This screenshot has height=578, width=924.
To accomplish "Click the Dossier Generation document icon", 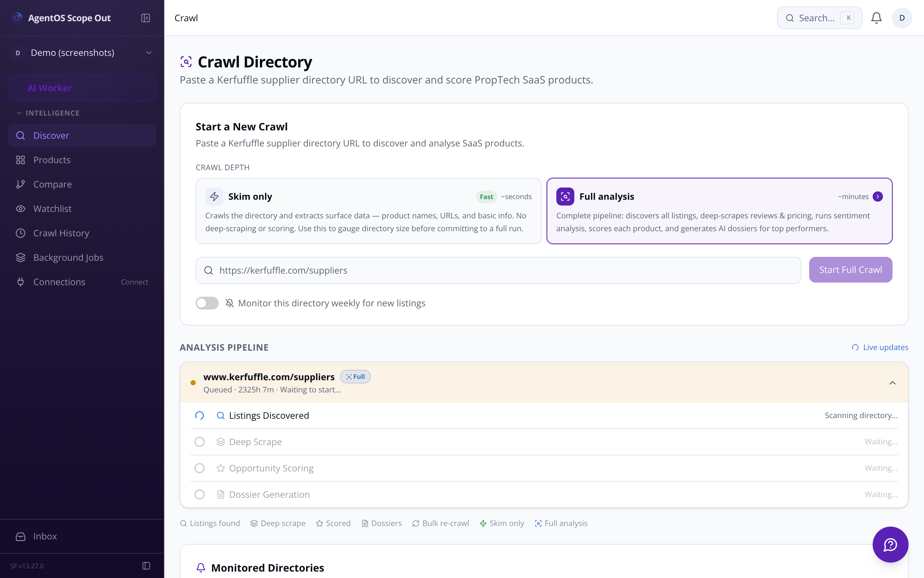I will [221, 495].
